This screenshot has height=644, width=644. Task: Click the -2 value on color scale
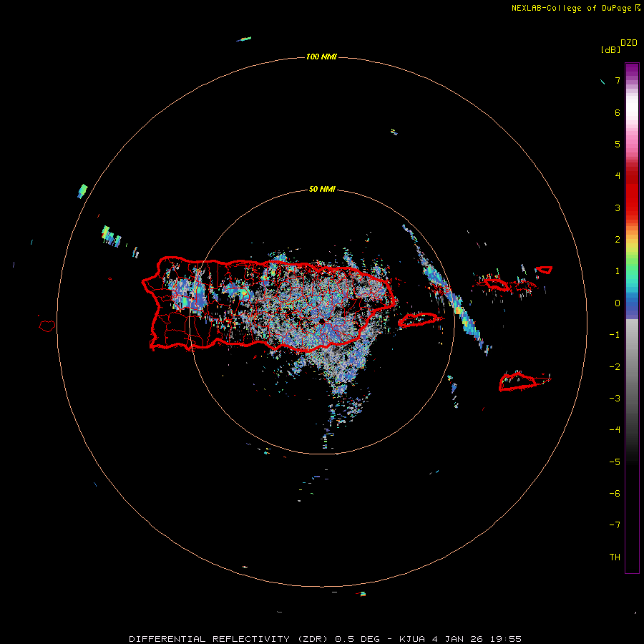[x=615, y=367]
